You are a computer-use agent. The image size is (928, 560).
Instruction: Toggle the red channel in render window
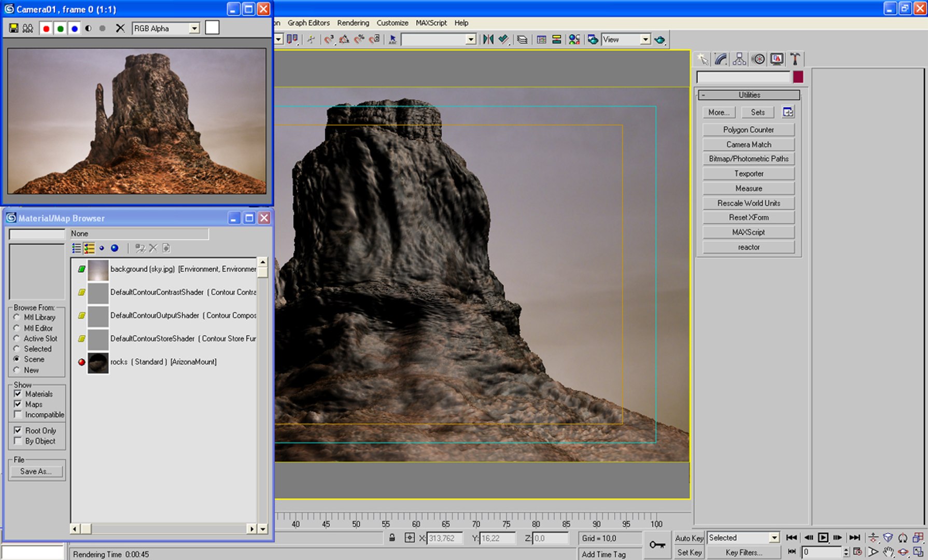46,29
